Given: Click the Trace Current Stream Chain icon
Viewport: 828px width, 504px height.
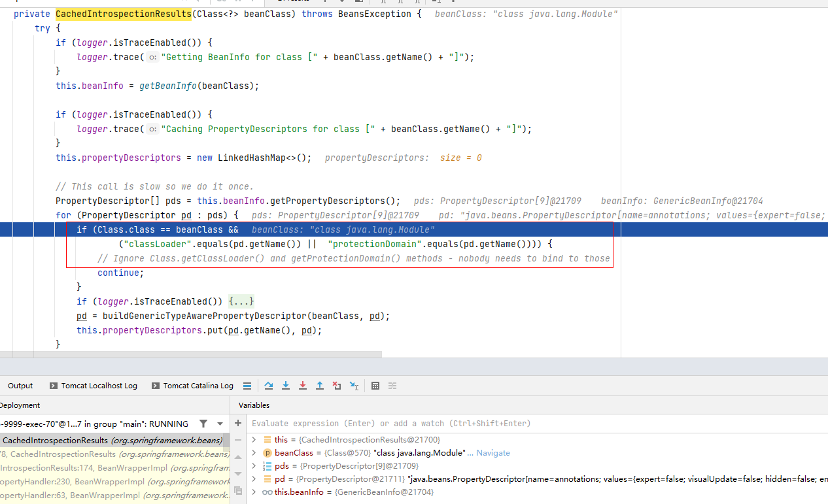Looking at the screenshot, I should tap(392, 386).
